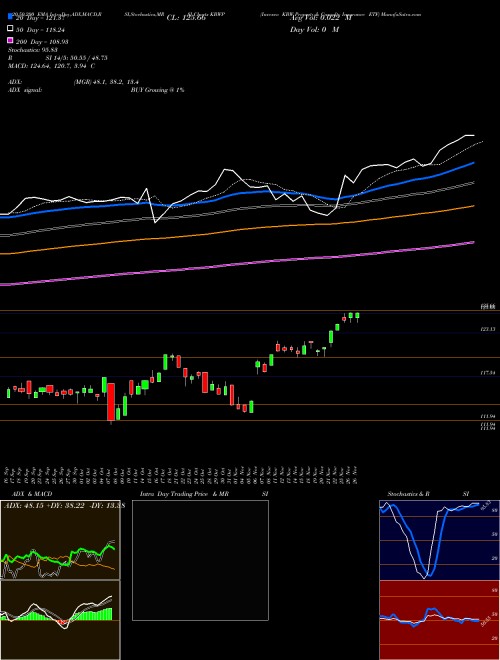Screen dimensions: 500x660
Task: Click the large red candlestick near 111.94 low
Action: pyautogui.click(x=111, y=402)
